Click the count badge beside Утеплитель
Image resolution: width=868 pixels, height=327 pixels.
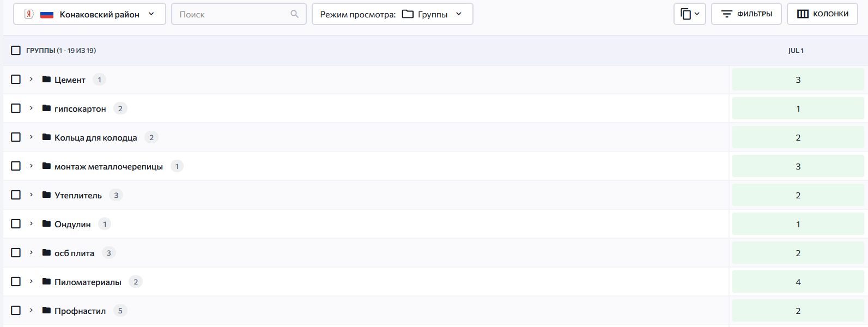(x=116, y=195)
